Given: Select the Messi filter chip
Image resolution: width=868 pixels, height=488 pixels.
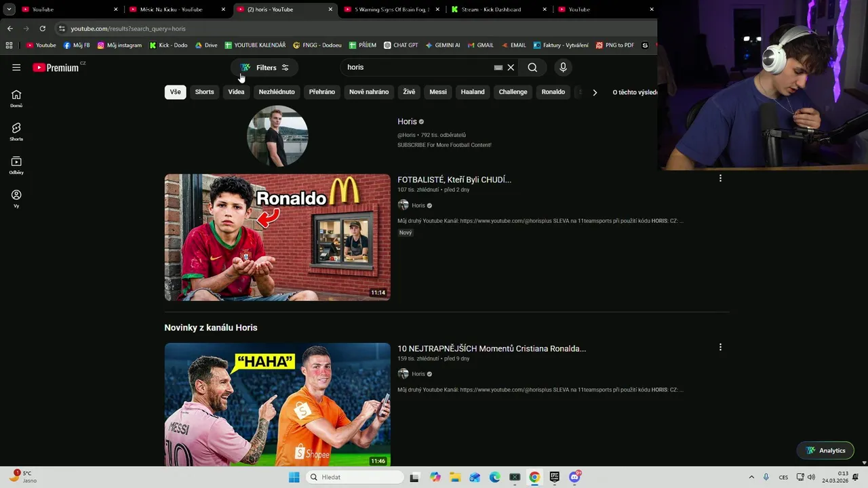Looking at the screenshot, I should [438, 92].
